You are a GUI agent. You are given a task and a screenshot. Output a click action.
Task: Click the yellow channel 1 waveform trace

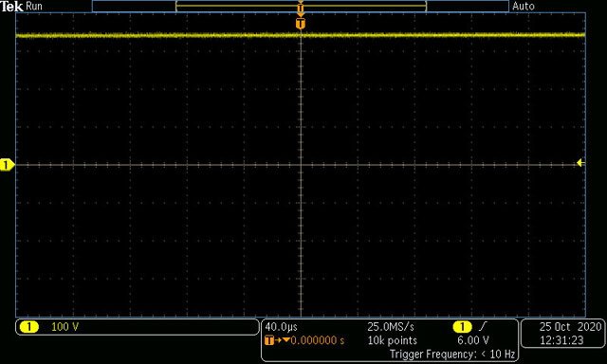301,35
